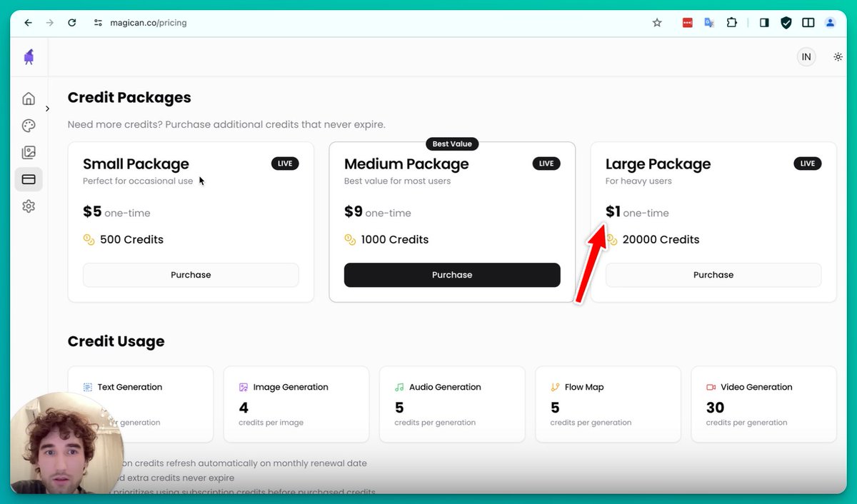The width and height of the screenshot is (857, 504).
Task: Click 'credits per image' text
Action: 271,423
